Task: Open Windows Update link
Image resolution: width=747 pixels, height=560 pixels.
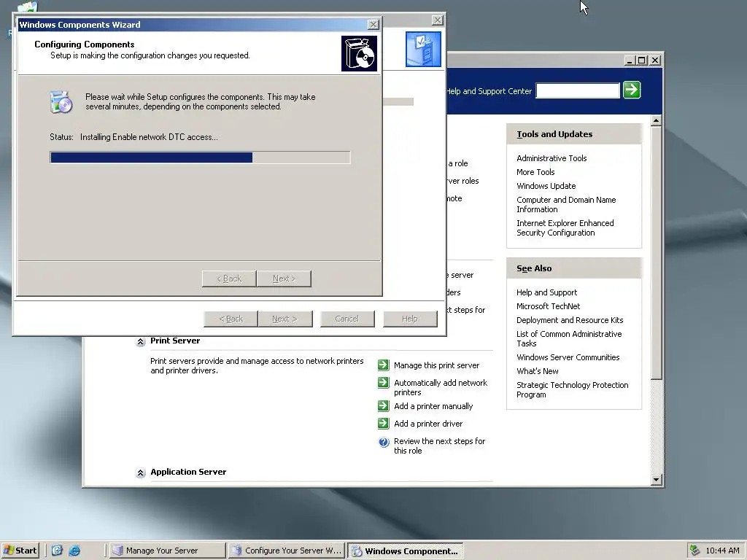Action: [546, 186]
